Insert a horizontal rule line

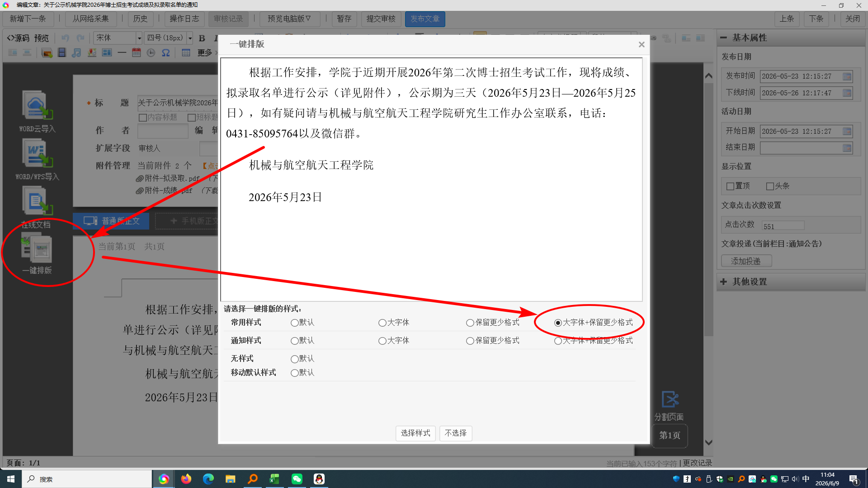122,53
